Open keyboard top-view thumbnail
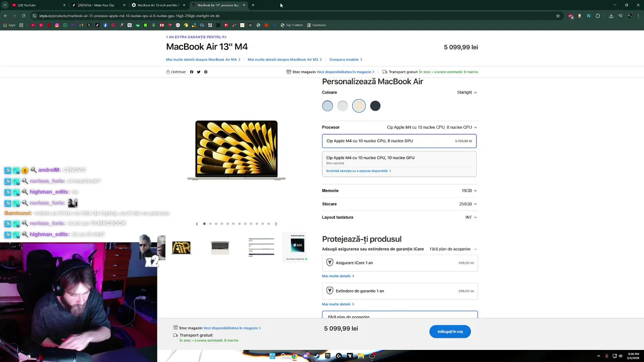This screenshot has width=644, height=362. click(x=220, y=247)
